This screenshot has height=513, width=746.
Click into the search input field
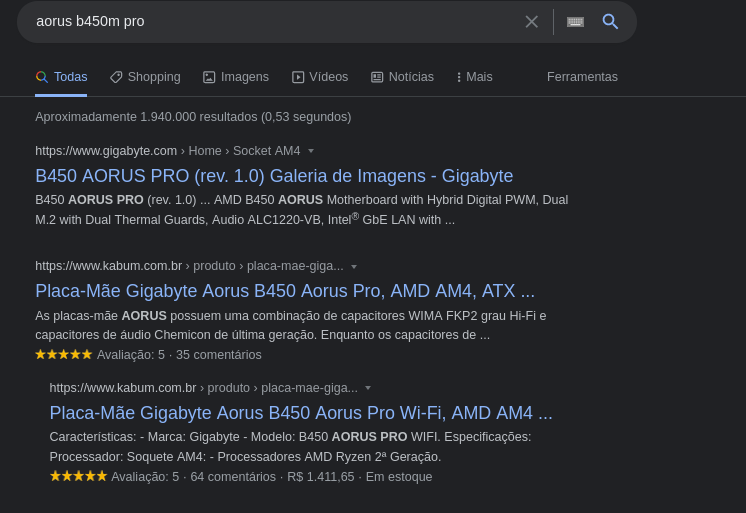pyautogui.click(x=276, y=21)
